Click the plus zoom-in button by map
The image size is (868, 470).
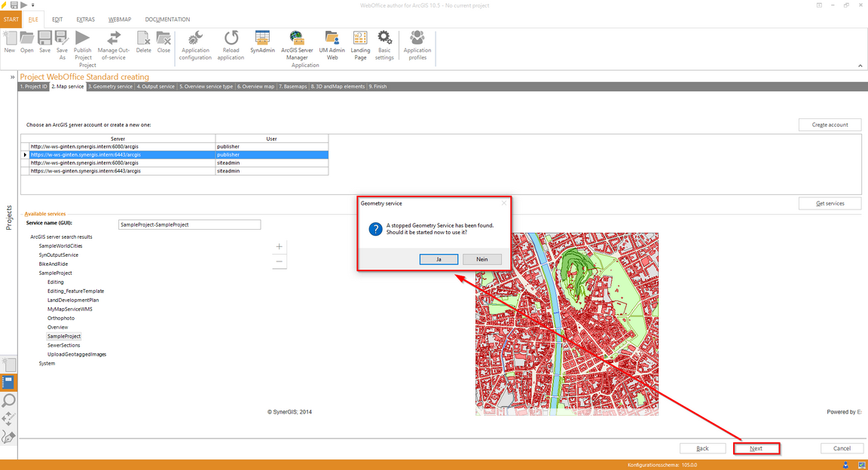(280, 246)
